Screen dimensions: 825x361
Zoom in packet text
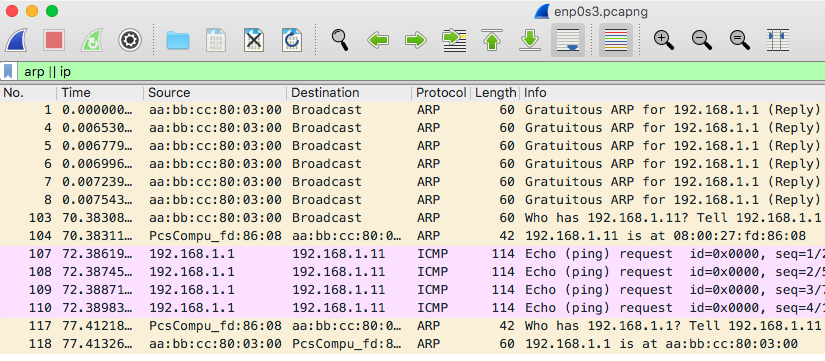tap(664, 41)
